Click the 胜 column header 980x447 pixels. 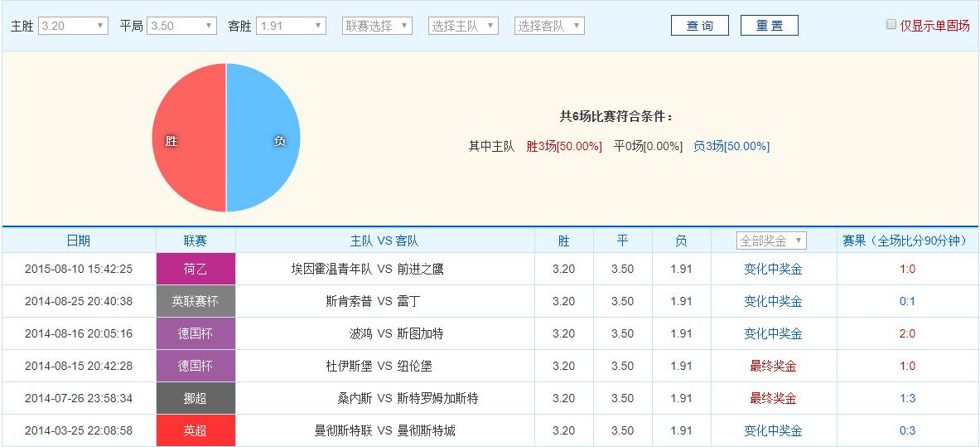pyautogui.click(x=564, y=241)
